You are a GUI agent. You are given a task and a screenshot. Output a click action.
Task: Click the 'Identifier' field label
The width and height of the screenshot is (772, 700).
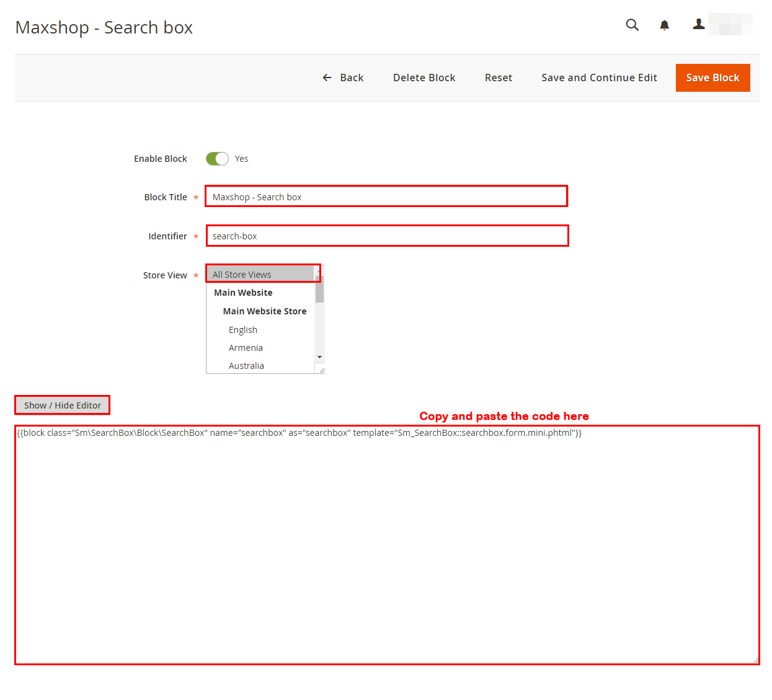[x=167, y=236]
